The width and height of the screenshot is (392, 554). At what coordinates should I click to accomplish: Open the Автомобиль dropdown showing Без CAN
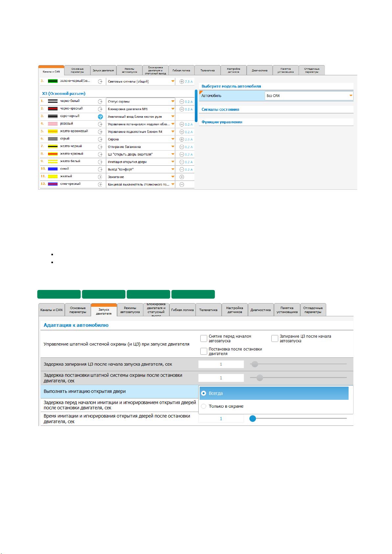(x=309, y=96)
